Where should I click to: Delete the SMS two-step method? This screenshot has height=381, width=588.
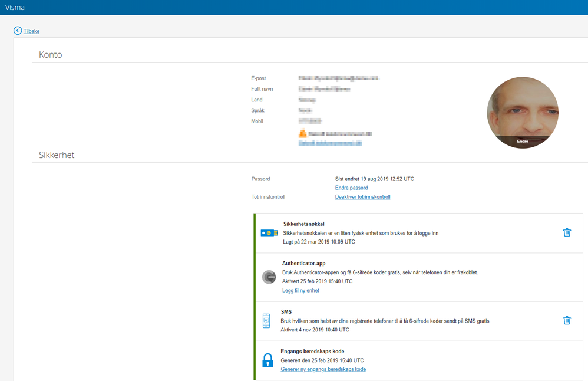coord(567,320)
